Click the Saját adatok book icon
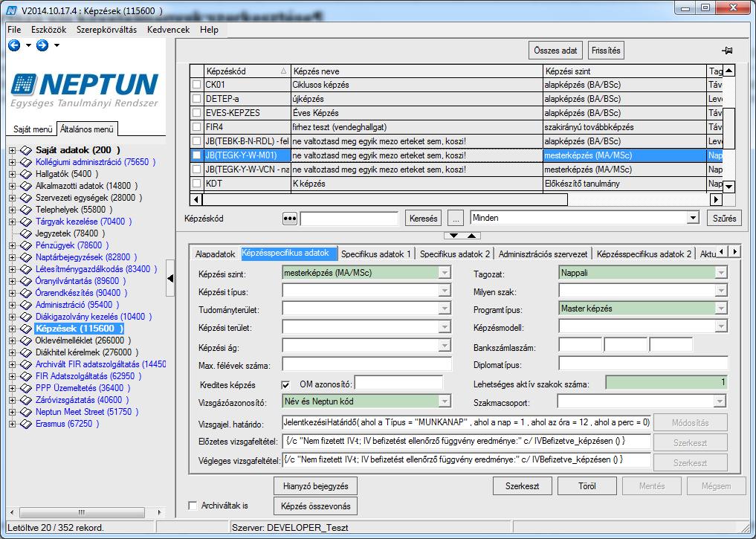Image resolution: width=756 pixels, height=539 pixels. click(26, 150)
